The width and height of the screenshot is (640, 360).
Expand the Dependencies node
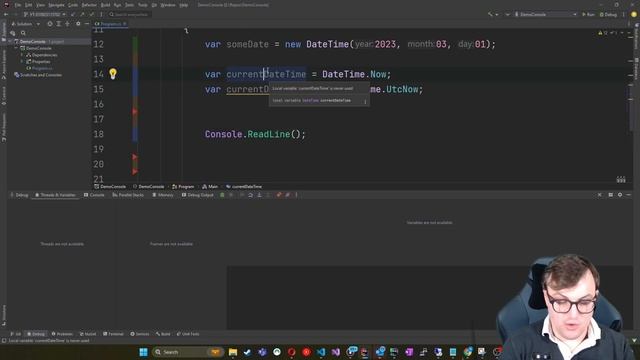click(x=22, y=55)
